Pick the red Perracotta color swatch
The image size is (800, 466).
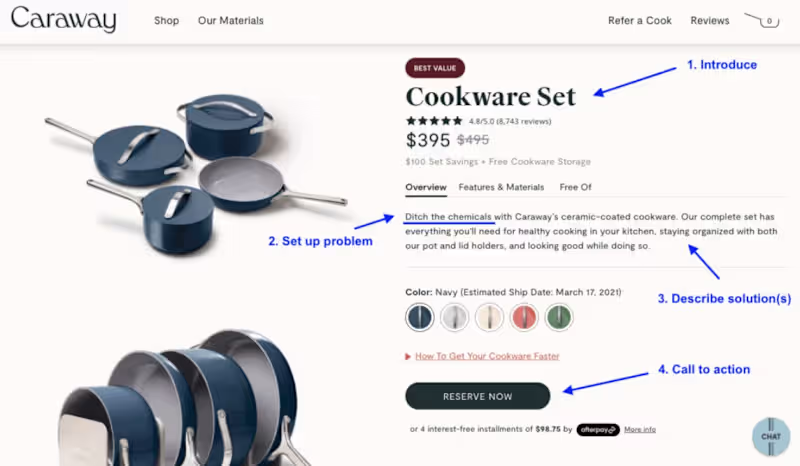pyautogui.click(x=524, y=317)
